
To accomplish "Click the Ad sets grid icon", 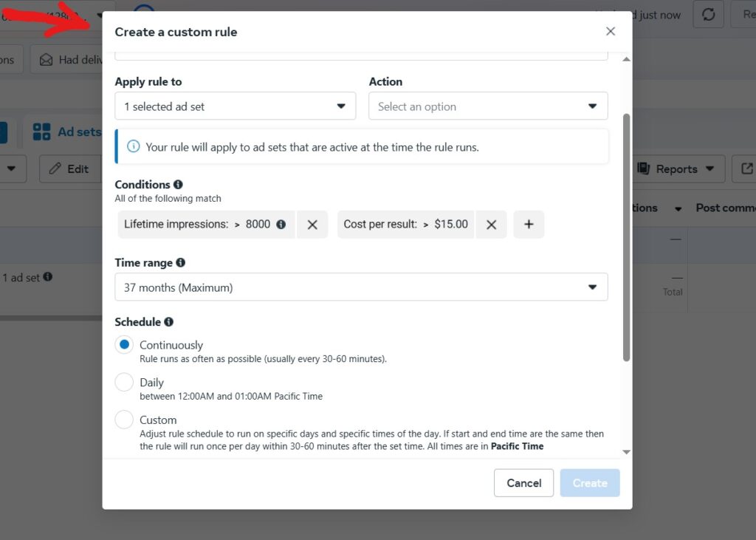I will 41,131.
